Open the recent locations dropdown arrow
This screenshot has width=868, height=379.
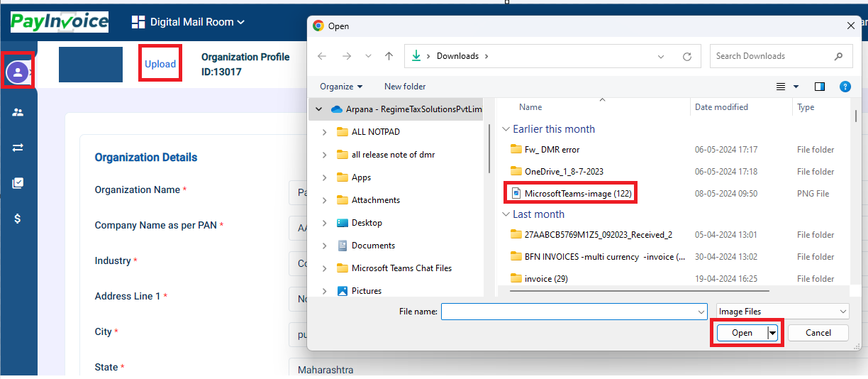368,56
